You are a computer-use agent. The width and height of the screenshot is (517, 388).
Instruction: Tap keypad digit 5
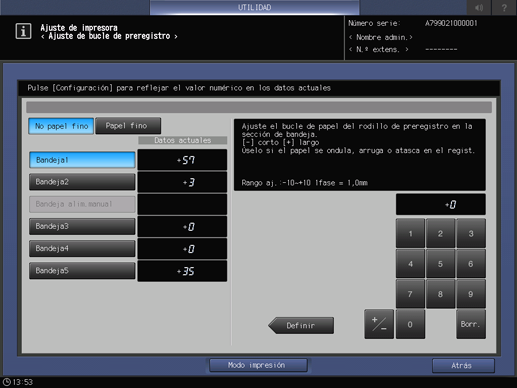coord(440,264)
